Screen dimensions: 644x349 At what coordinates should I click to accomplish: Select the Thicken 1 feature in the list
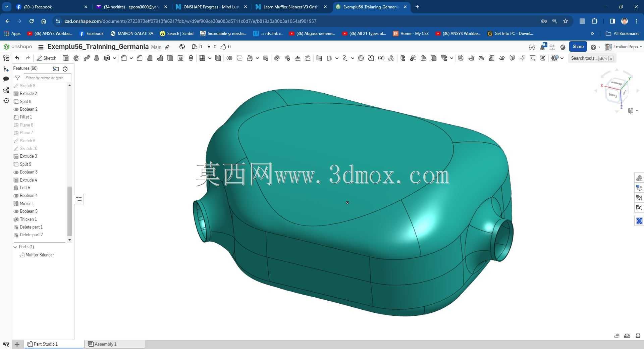[x=28, y=219]
